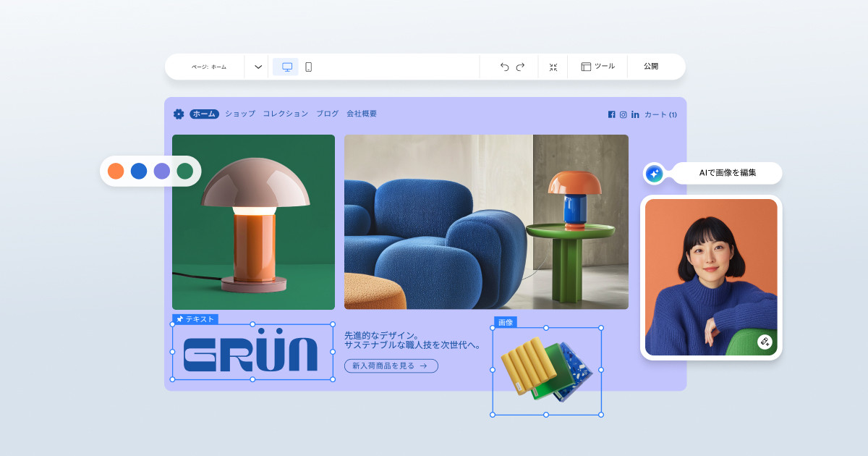Image resolution: width=868 pixels, height=456 pixels.
Task: Expand the page selector chevron
Action: 258,67
